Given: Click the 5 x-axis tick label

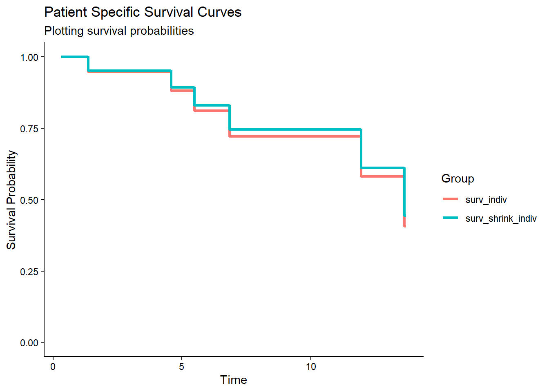Looking at the screenshot, I should point(182,367).
